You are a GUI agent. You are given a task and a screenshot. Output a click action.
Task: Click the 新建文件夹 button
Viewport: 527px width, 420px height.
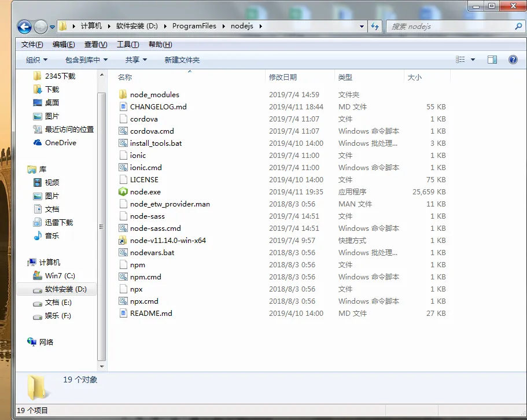coord(182,60)
